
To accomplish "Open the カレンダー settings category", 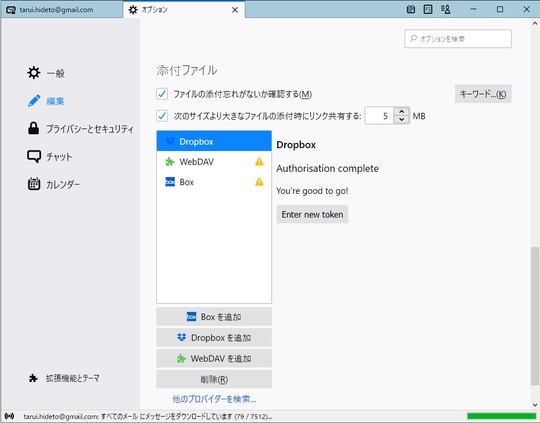I will click(x=54, y=184).
